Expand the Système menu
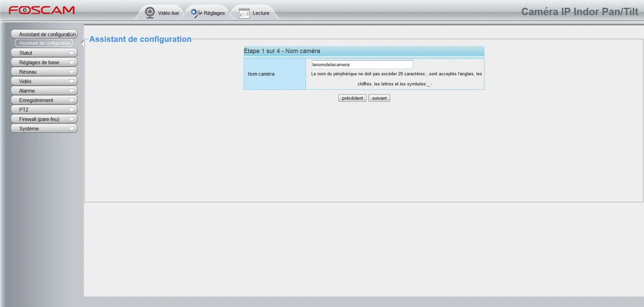The width and height of the screenshot is (644, 307). [x=44, y=129]
